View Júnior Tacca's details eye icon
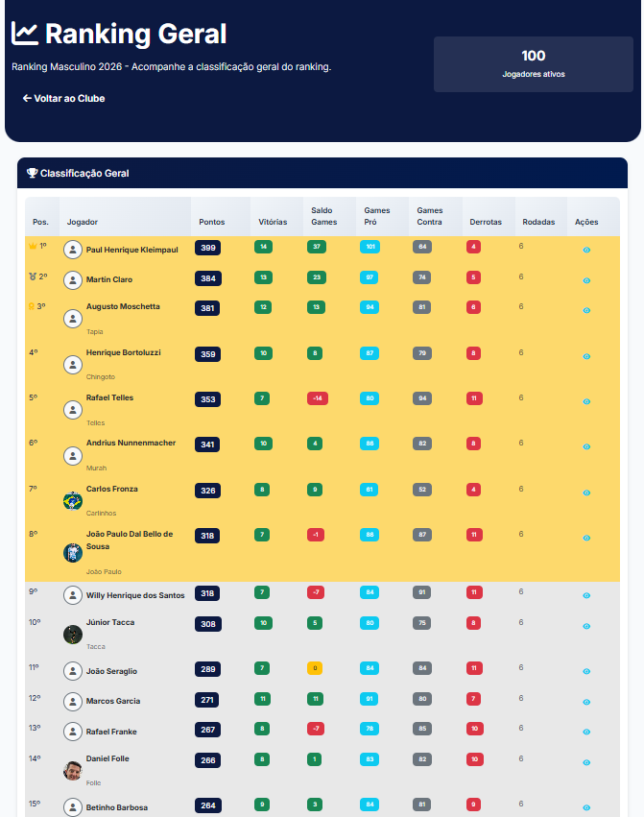The width and height of the screenshot is (644, 817). coord(586,626)
